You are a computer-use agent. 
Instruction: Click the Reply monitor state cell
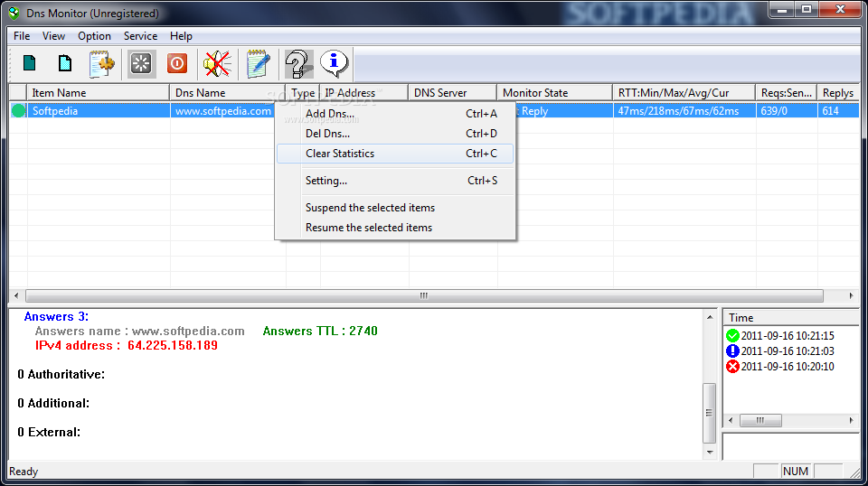point(564,110)
